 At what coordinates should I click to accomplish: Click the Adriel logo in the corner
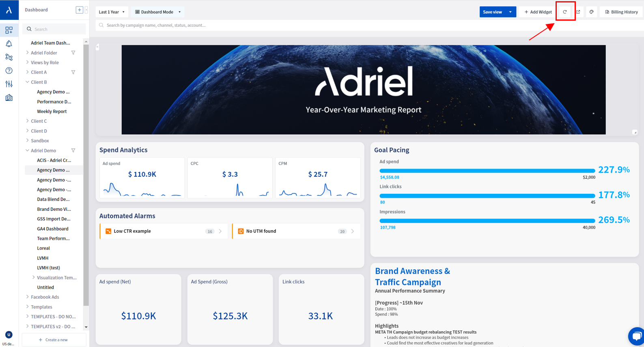pos(9,10)
